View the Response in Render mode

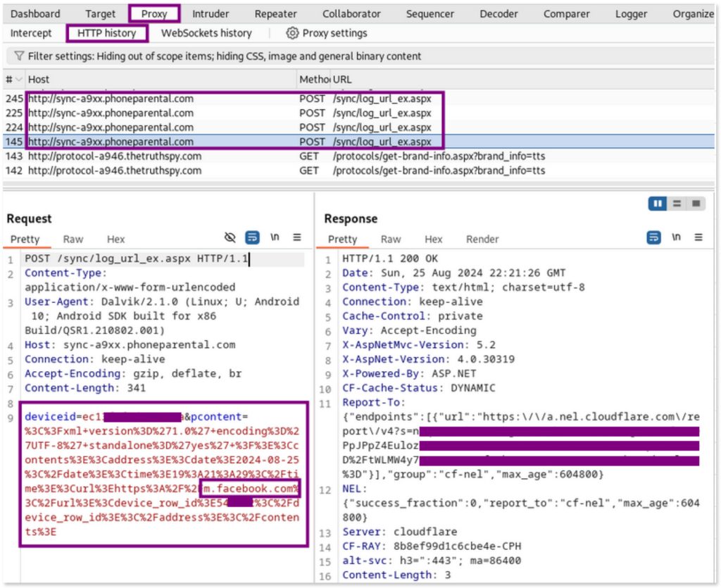tap(482, 239)
